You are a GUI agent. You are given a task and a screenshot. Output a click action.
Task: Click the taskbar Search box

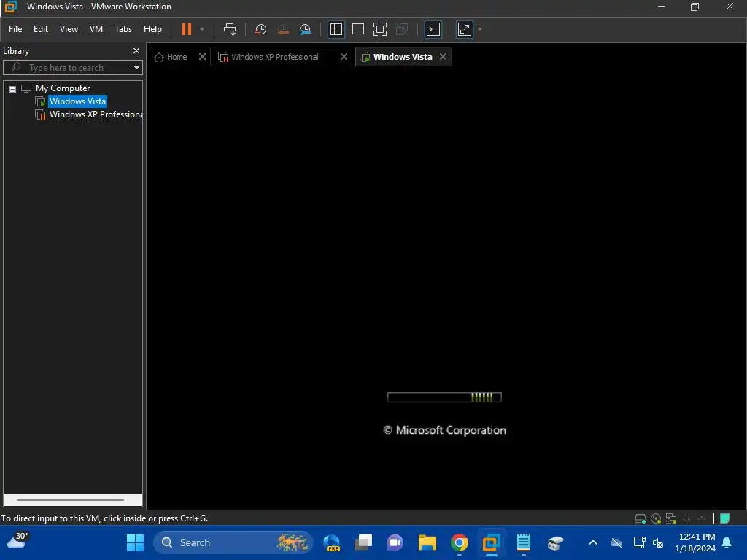[x=233, y=542]
